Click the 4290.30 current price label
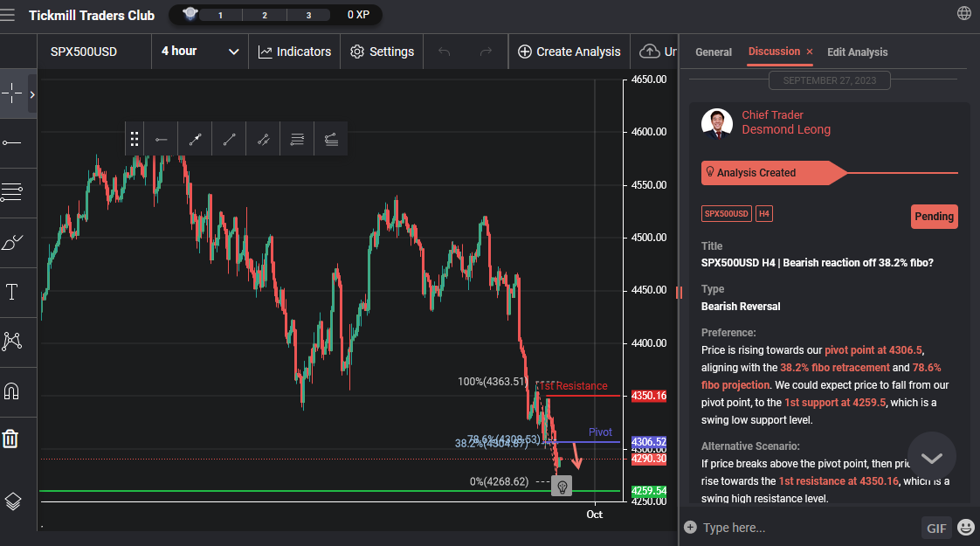The image size is (980, 546). click(649, 459)
